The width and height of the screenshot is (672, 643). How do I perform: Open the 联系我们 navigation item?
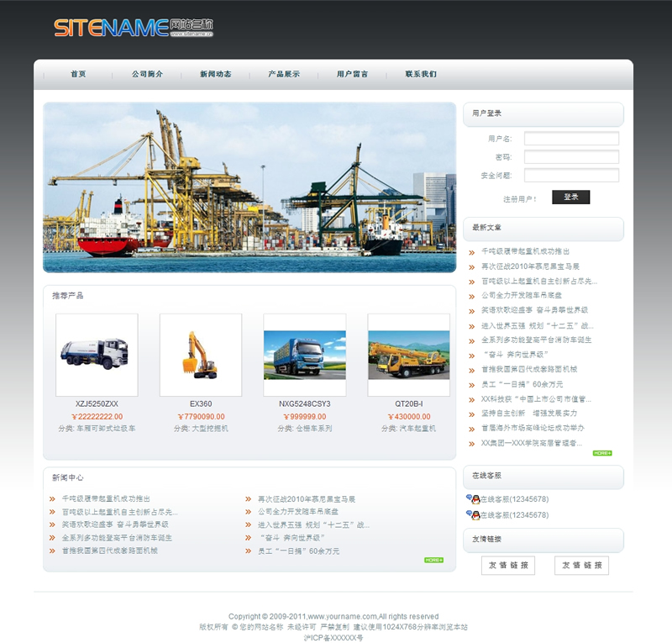point(421,74)
